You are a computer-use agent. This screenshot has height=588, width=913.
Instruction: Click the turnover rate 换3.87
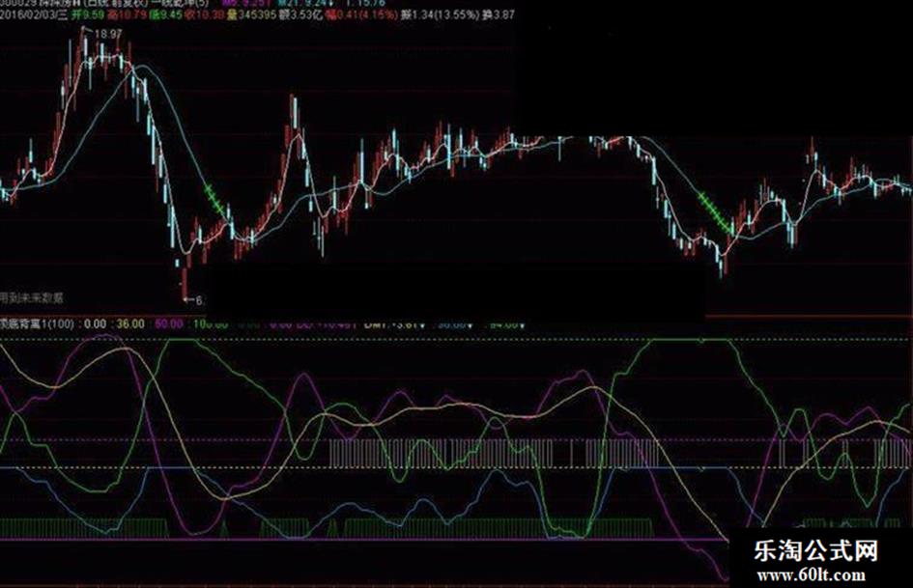(499, 14)
